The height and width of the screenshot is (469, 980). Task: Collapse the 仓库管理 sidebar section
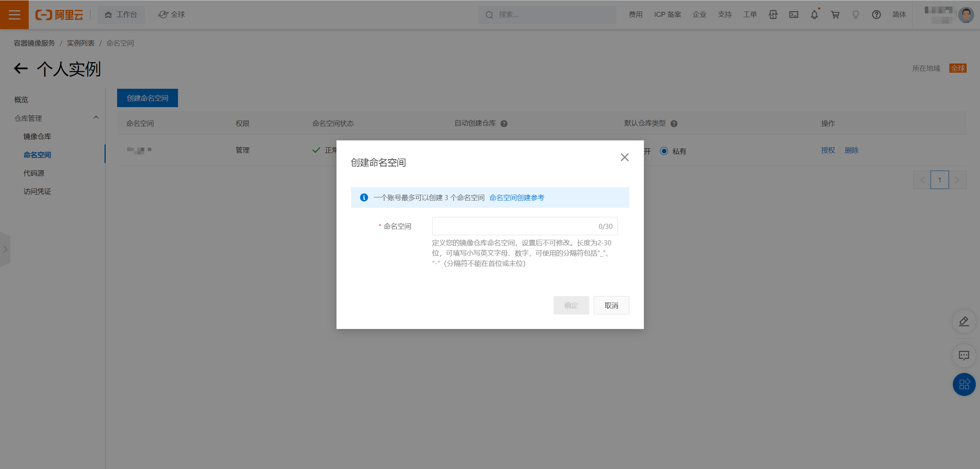point(96,118)
